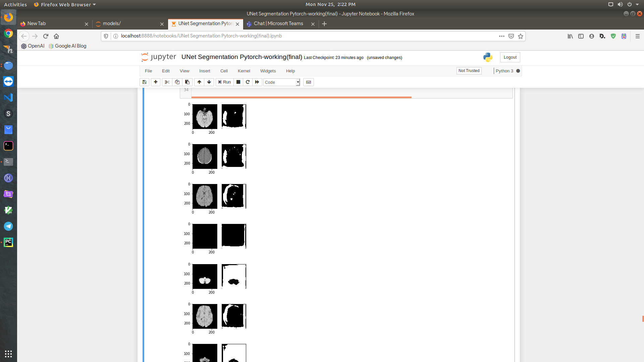Copy selected cells icon in the Jupyter toolbar

(x=177, y=82)
